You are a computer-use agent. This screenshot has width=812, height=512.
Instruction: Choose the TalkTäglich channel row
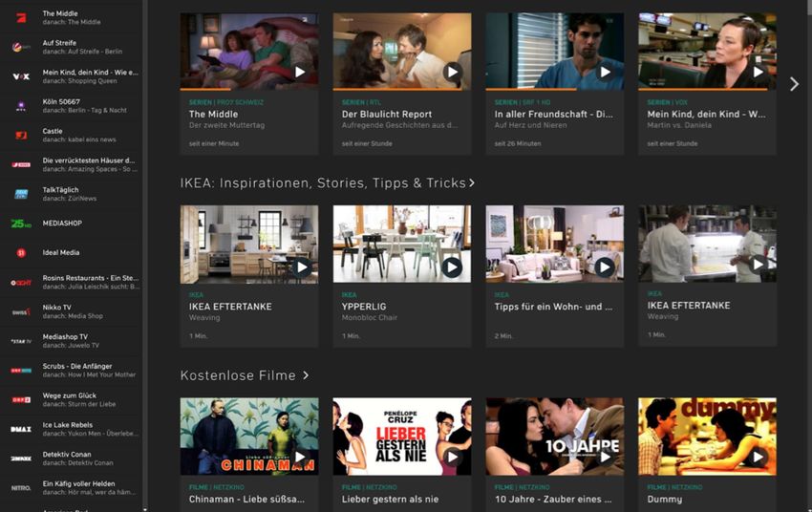click(x=72, y=194)
